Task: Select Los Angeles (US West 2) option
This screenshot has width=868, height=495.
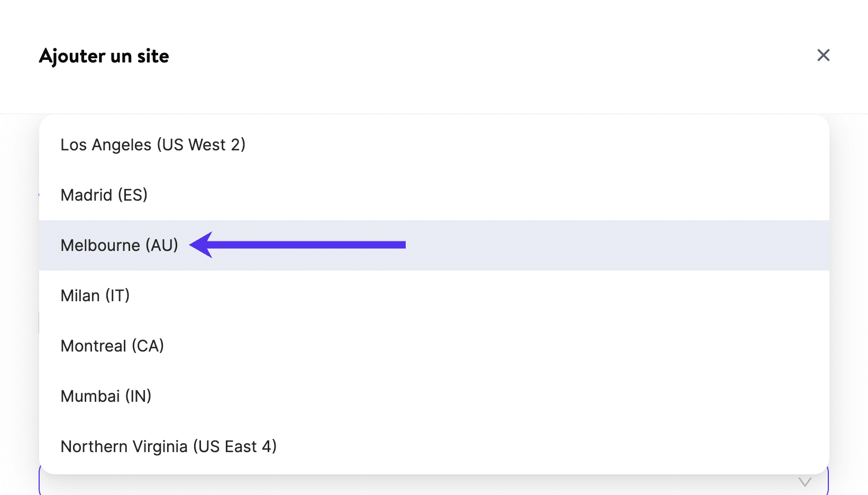Action: click(153, 145)
